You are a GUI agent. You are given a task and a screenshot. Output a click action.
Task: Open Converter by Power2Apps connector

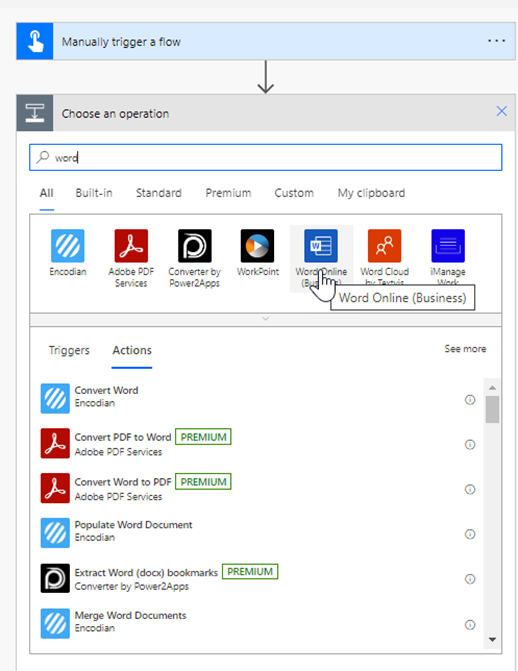click(x=194, y=246)
